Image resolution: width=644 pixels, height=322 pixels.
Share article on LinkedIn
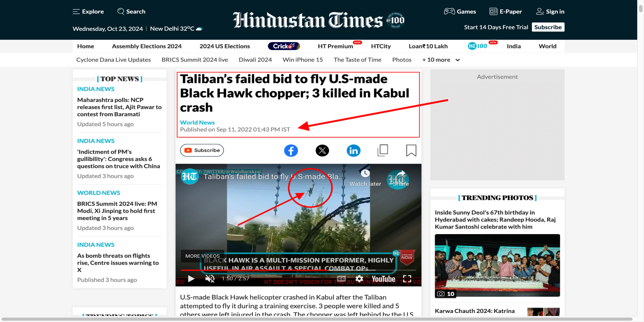click(x=353, y=151)
